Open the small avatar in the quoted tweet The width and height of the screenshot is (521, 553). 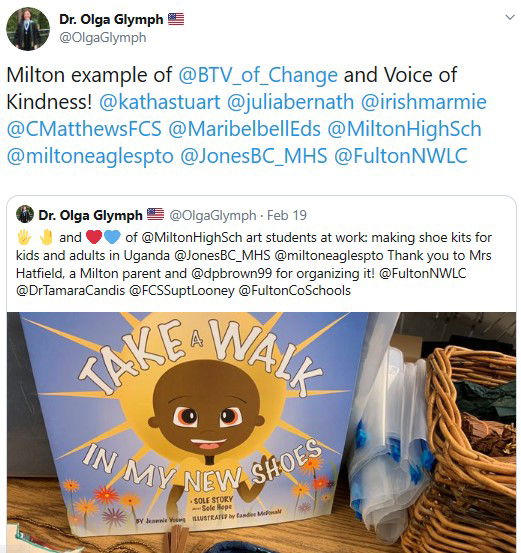pos(25,214)
